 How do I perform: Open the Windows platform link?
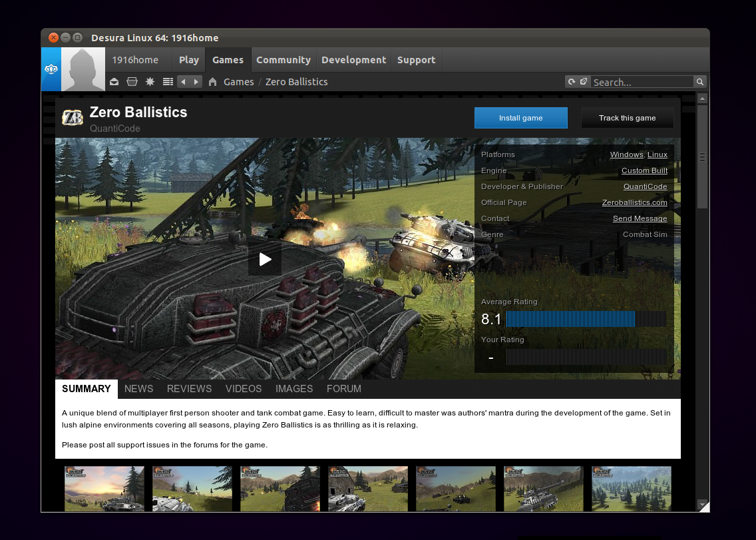pos(626,154)
